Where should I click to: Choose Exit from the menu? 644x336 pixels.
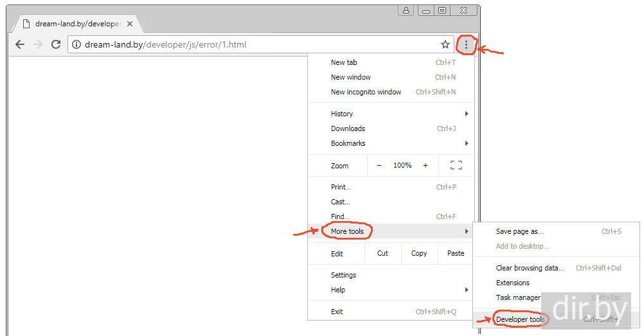pos(391,312)
